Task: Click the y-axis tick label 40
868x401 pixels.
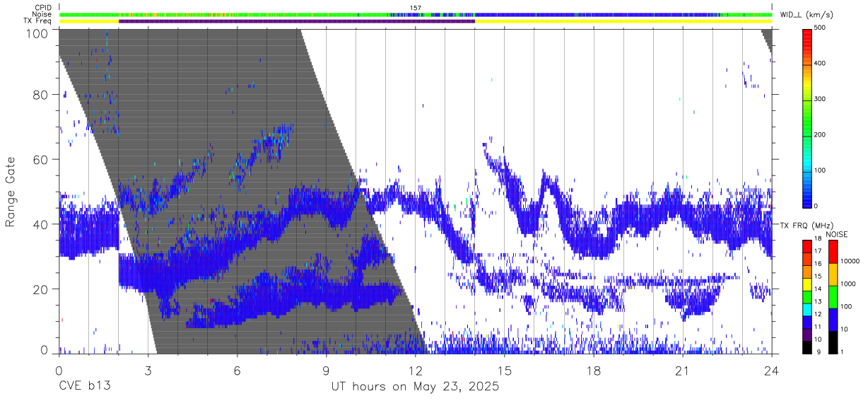Action: pos(40,224)
